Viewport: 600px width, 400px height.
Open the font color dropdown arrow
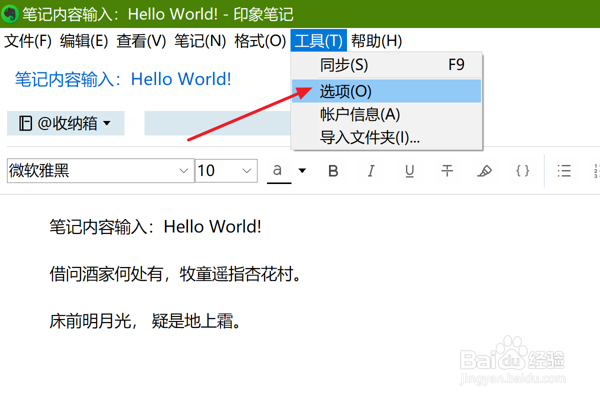pos(302,170)
